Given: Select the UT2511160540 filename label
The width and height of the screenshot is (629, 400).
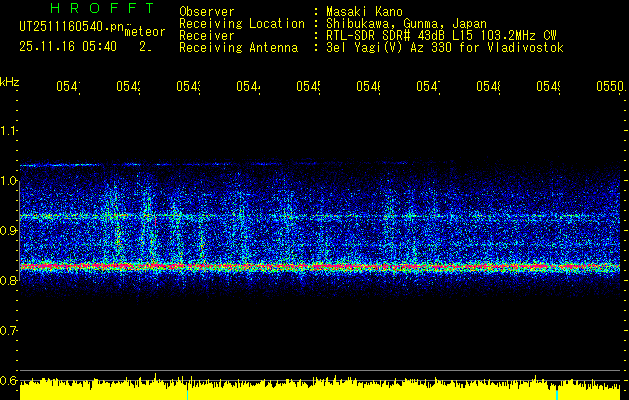Looking at the screenshot, I should pos(71,29).
